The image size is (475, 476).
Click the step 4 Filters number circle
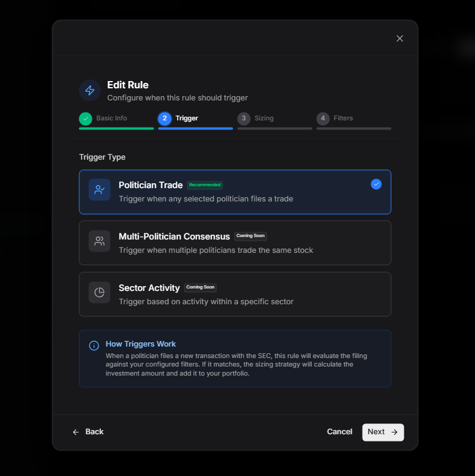coord(323,119)
